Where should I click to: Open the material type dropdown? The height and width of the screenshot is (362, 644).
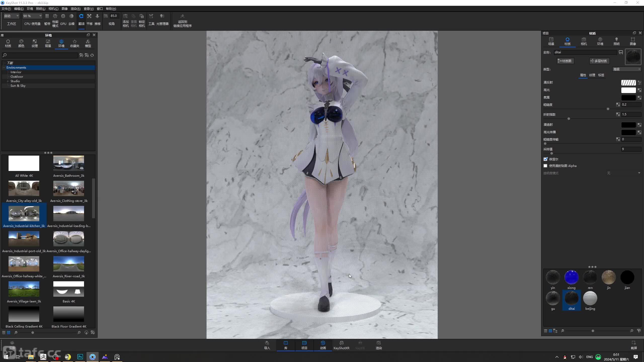click(x=627, y=69)
